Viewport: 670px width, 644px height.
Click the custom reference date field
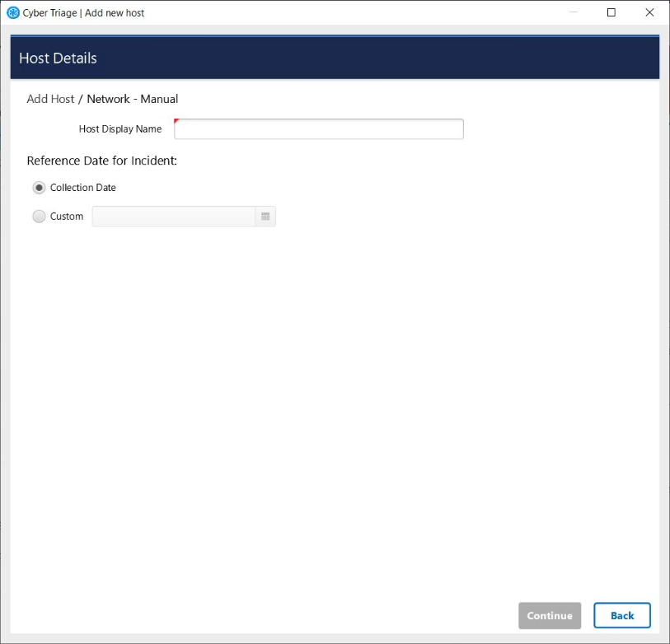(x=174, y=217)
